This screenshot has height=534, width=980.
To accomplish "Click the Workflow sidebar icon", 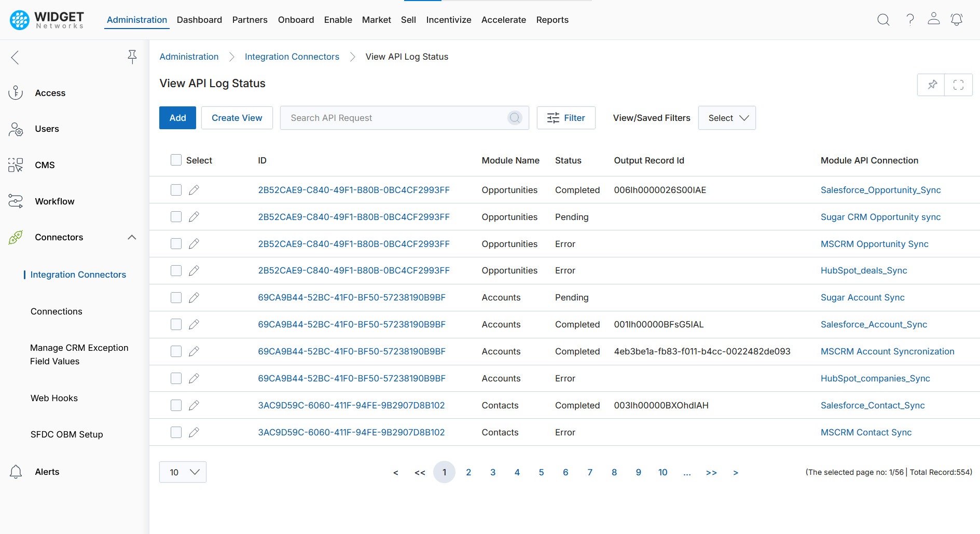I will coord(16,201).
